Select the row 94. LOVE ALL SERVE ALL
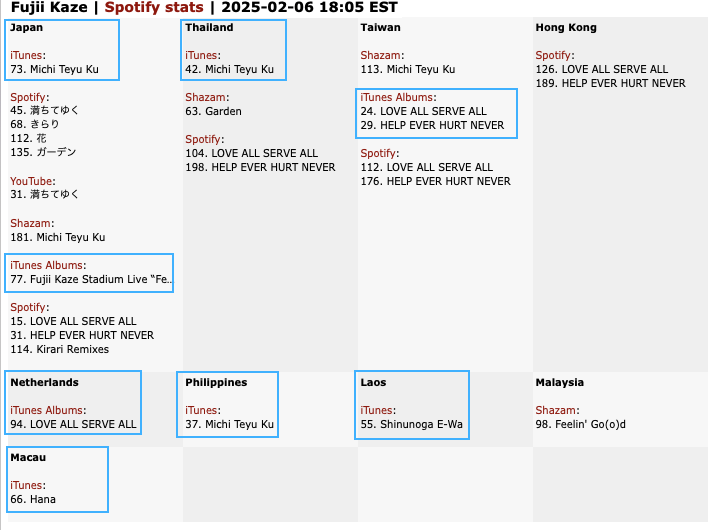This screenshot has height=530, width=709. (73, 424)
